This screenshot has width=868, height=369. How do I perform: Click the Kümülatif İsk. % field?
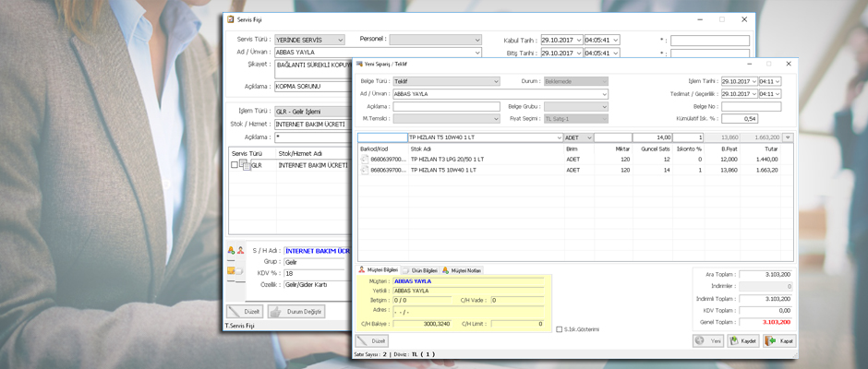740,118
